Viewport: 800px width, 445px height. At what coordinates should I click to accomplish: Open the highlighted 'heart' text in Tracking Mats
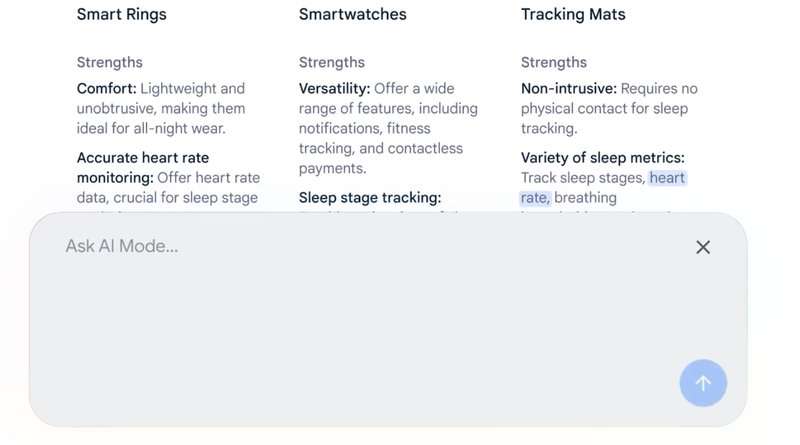667,178
